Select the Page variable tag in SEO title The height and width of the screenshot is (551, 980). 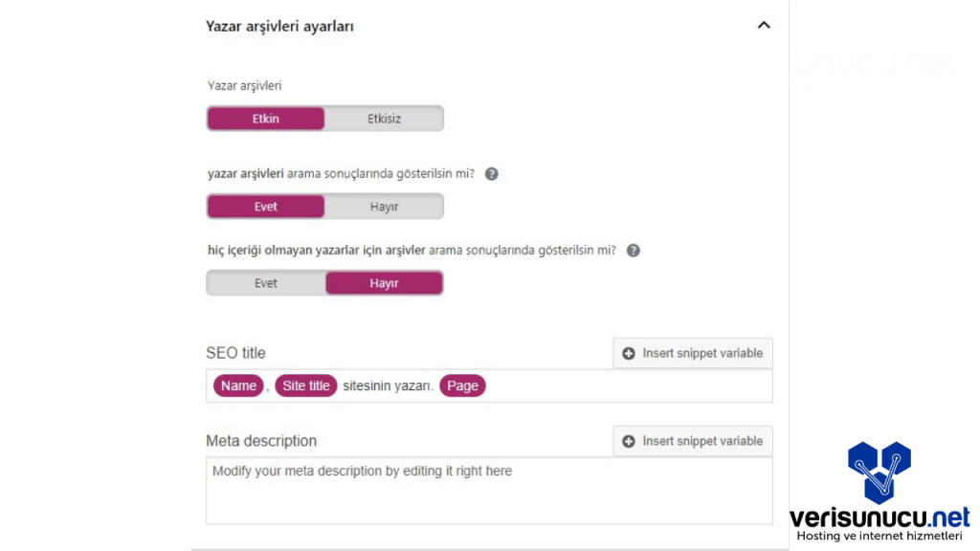point(462,386)
